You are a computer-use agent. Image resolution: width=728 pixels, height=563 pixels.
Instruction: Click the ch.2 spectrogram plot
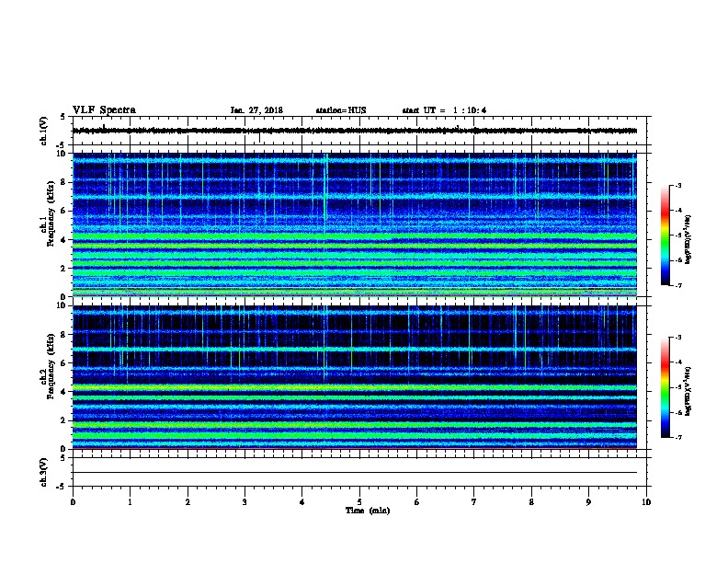tap(355, 377)
